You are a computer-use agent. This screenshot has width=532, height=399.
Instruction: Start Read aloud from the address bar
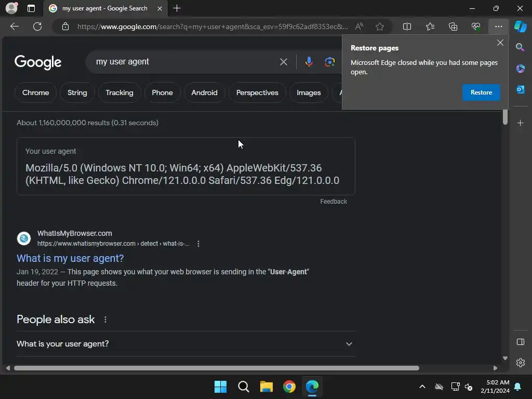point(359,26)
